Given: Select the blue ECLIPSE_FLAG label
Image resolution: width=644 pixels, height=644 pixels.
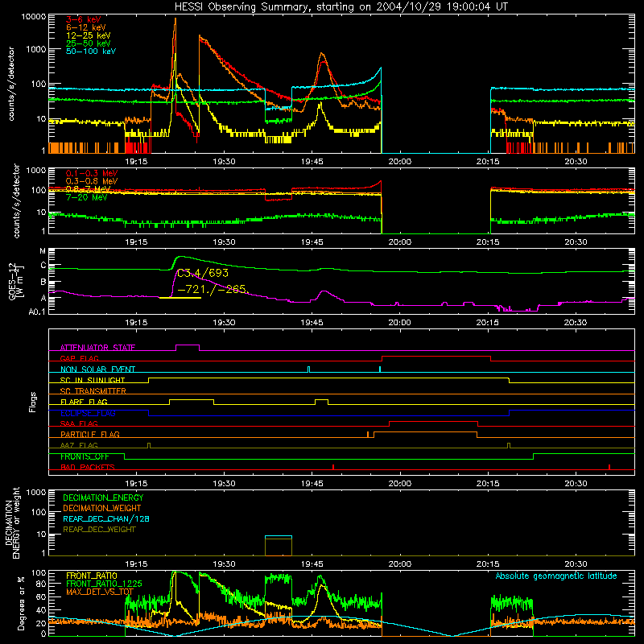Looking at the screenshot, I should click(88, 413).
